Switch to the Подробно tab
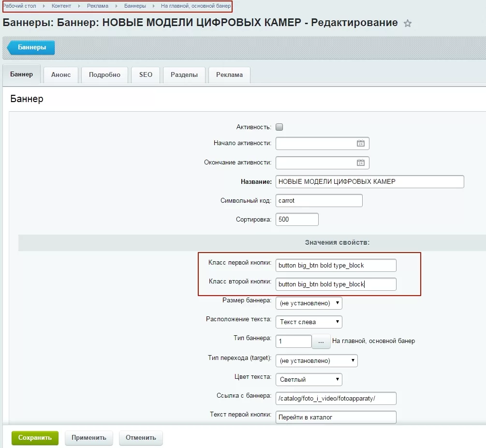This screenshot has height=448, width=486. [104, 75]
